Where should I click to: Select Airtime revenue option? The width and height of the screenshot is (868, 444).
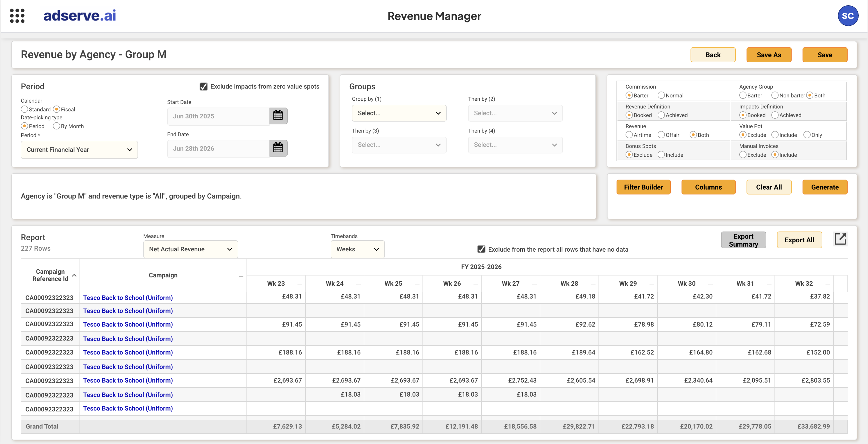[629, 134]
